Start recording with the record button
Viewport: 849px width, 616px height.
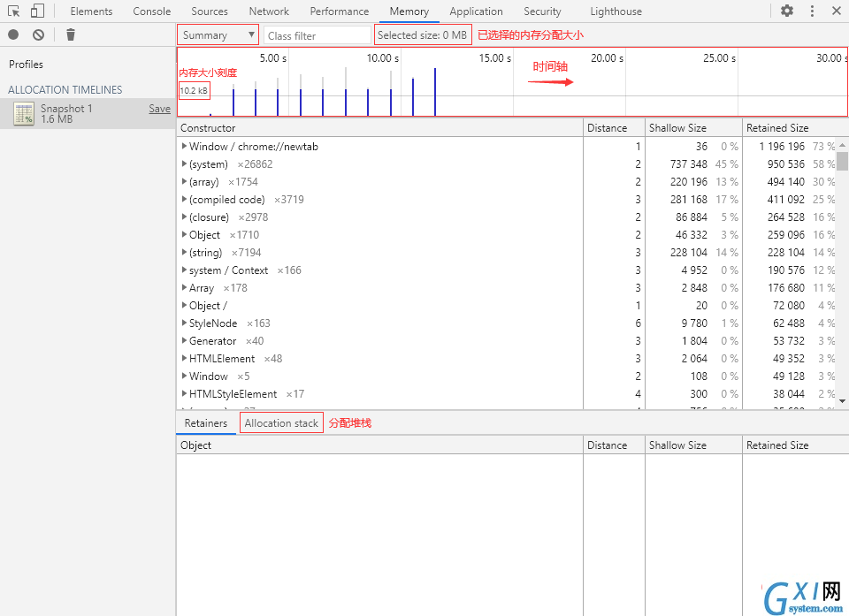click(13, 34)
